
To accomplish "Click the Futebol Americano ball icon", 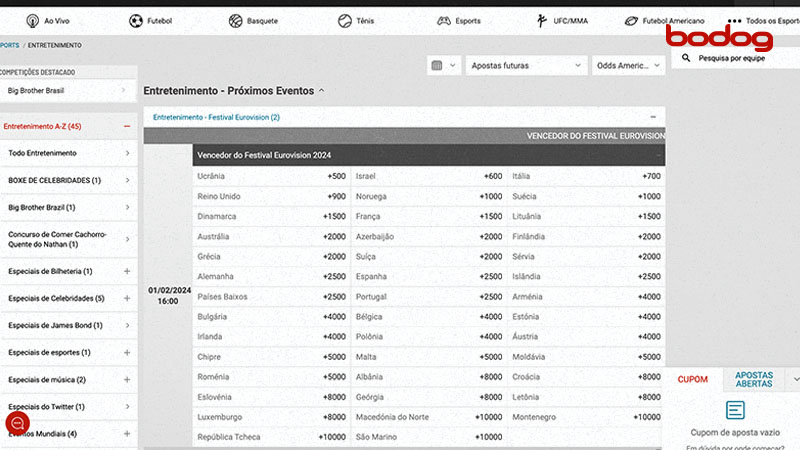I will point(631,20).
